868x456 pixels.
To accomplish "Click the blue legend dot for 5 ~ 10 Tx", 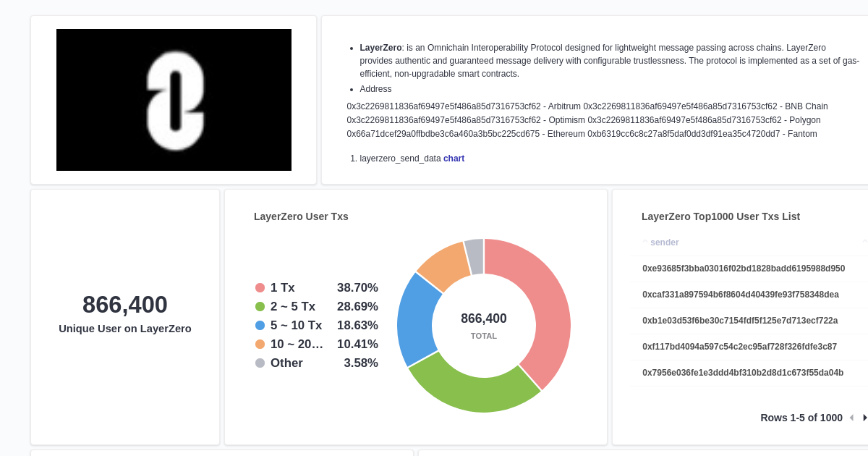I will (260, 325).
